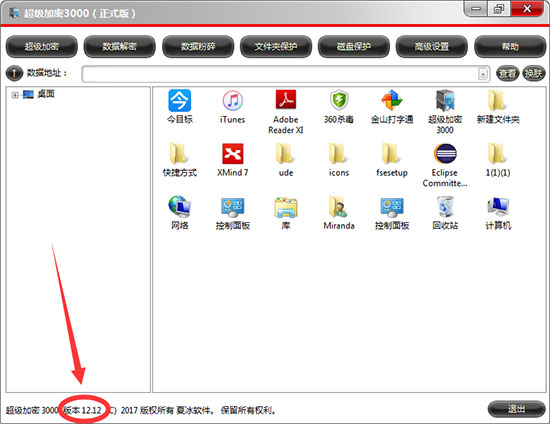Screen dimensions: 550x424
Task: Minimize the 超级加密3000 window
Action: [x=476, y=9]
